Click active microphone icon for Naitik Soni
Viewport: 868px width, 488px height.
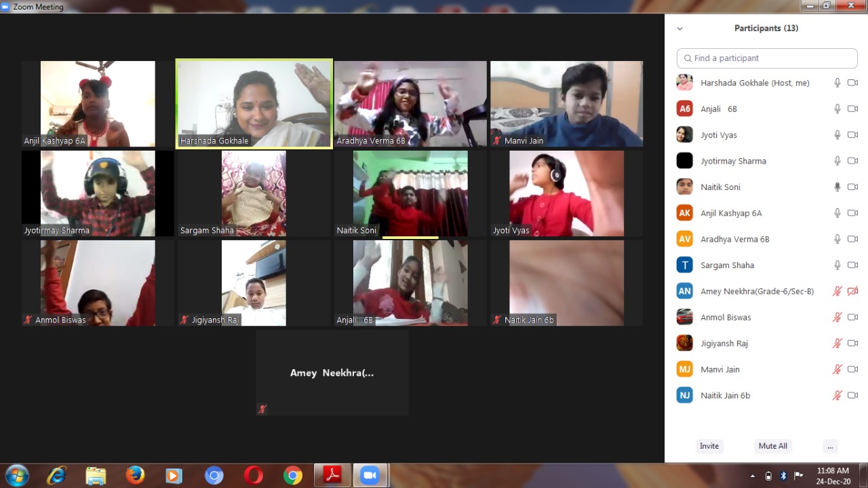[837, 187]
